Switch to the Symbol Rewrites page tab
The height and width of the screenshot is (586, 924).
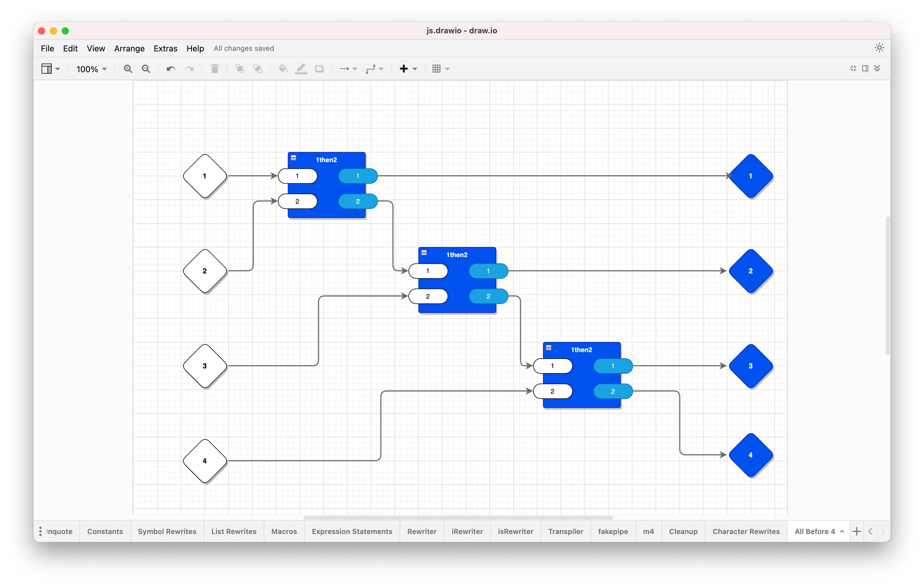167,531
